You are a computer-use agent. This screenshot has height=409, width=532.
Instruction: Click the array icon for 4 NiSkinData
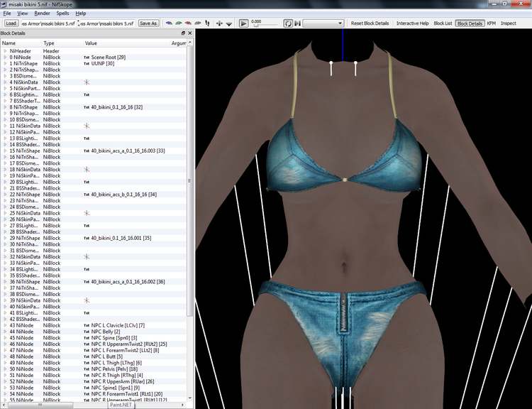click(x=87, y=82)
